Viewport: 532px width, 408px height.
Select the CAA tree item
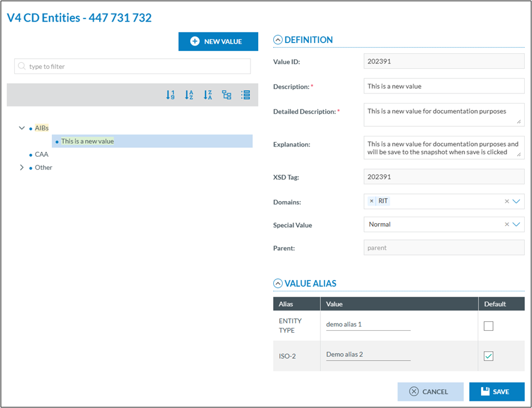coord(41,154)
